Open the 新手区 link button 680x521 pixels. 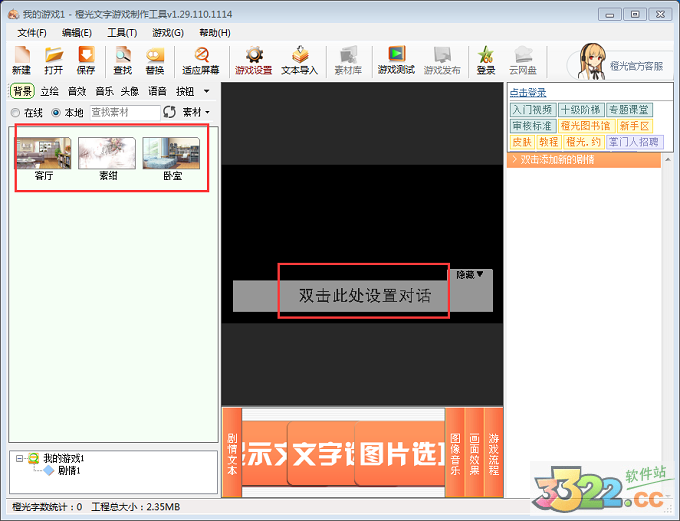(x=634, y=126)
